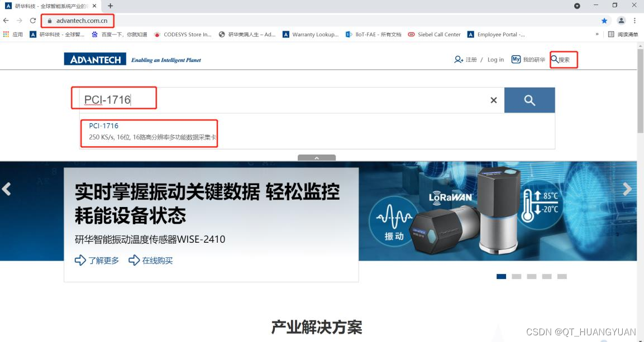Select the third carousel indicator
The image size is (644, 342).
click(x=532, y=276)
